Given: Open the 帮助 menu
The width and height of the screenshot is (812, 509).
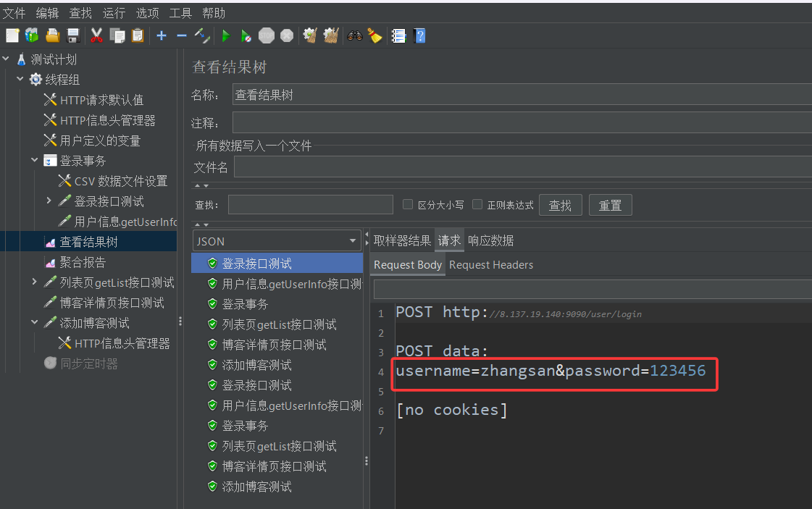Looking at the screenshot, I should tap(214, 13).
